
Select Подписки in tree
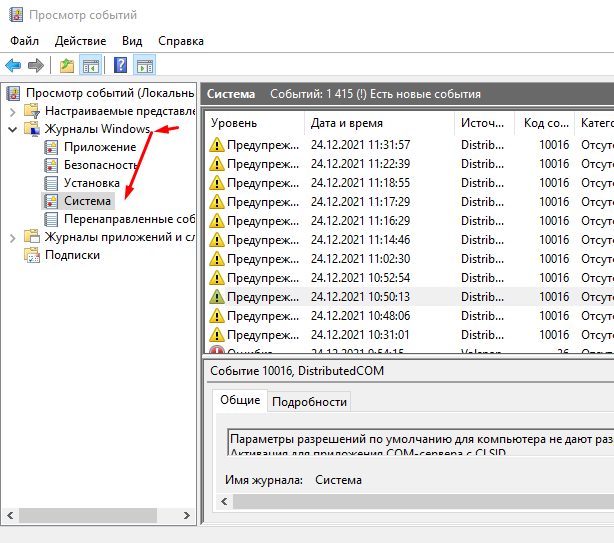point(72,255)
